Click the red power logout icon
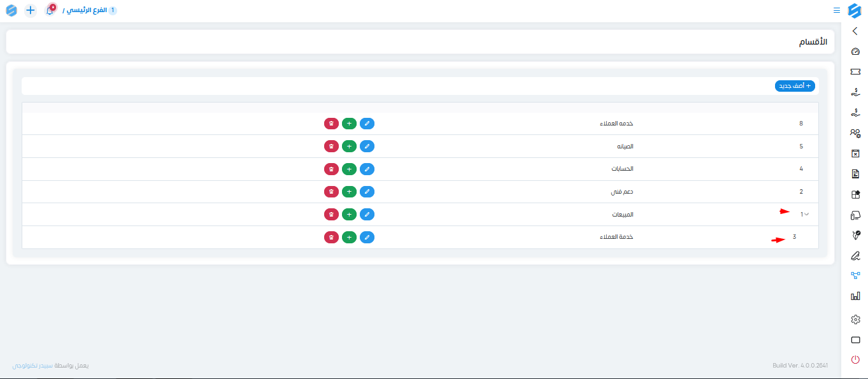868x379 pixels. click(x=855, y=360)
